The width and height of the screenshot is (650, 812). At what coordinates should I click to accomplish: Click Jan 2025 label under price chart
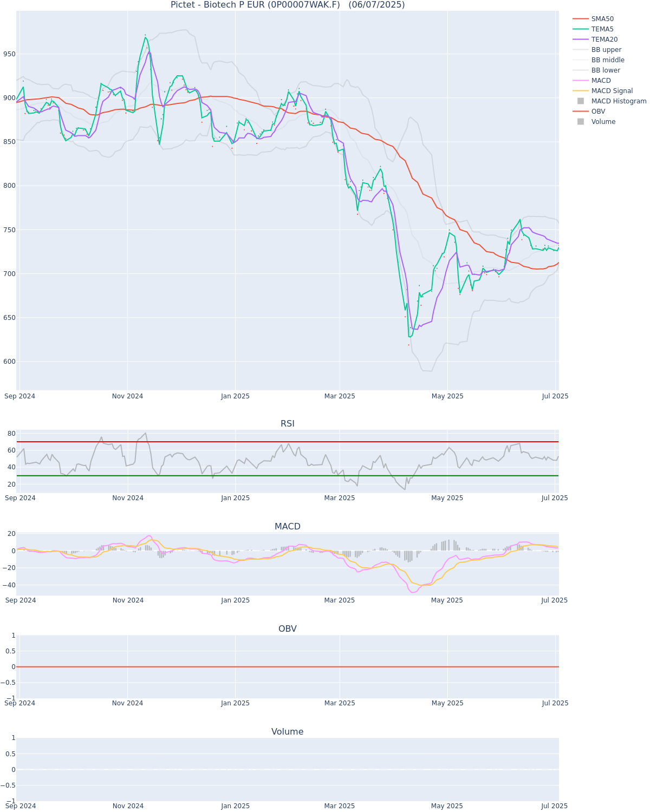(x=235, y=396)
